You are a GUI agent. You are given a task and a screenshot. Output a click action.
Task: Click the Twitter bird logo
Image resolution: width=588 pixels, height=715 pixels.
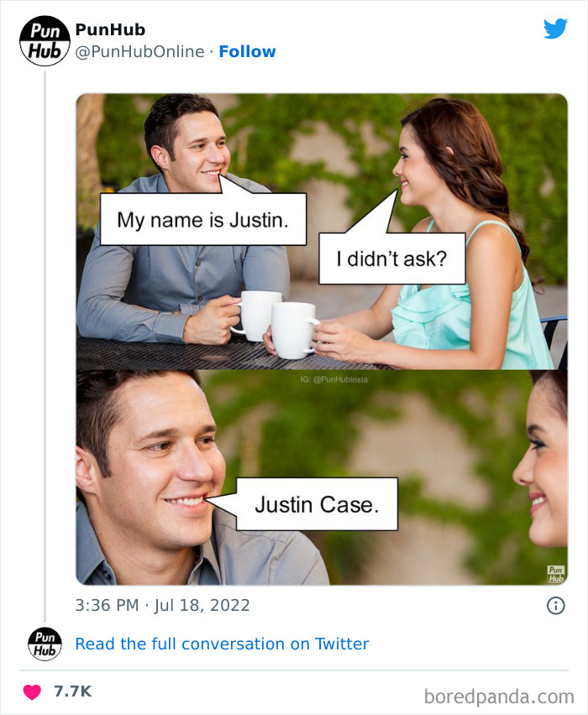(x=556, y=29)
